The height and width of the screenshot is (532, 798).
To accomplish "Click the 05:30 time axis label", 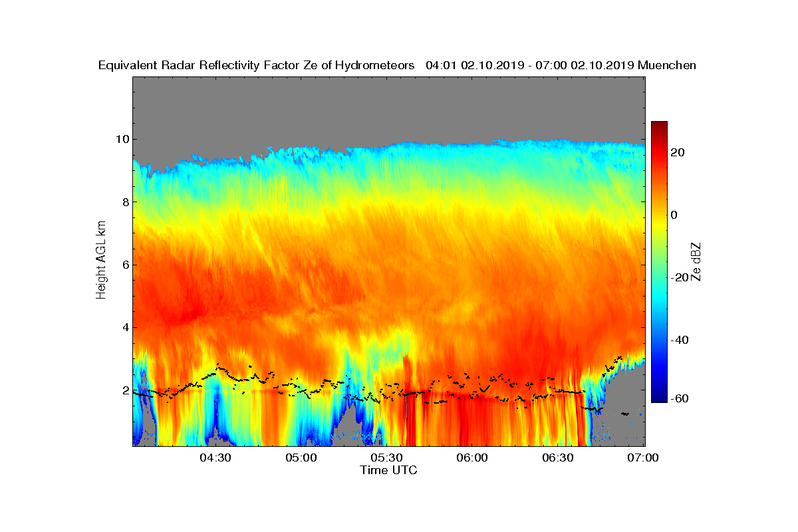I will (x=387, y=458).
